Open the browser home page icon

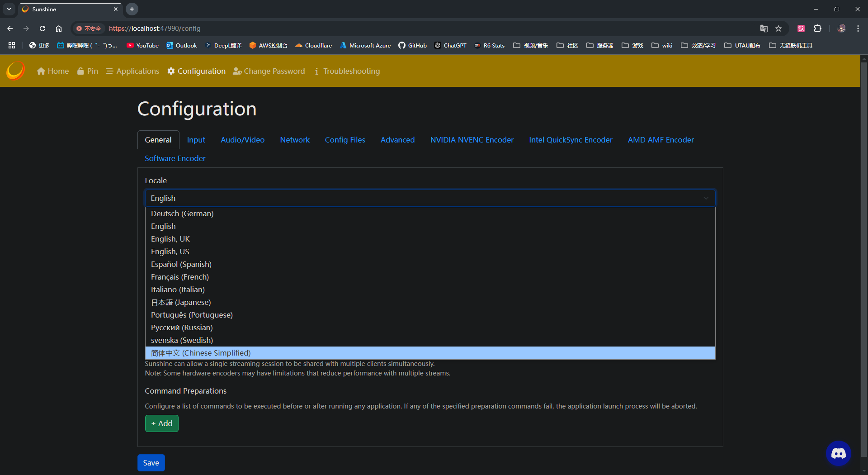(59, 28)
